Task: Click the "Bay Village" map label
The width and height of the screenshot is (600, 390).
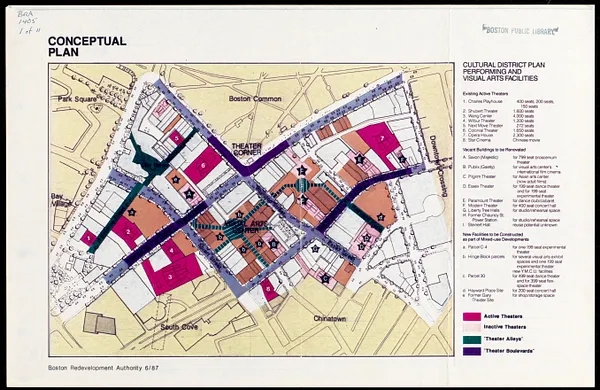Action: (x=62, y=200)
